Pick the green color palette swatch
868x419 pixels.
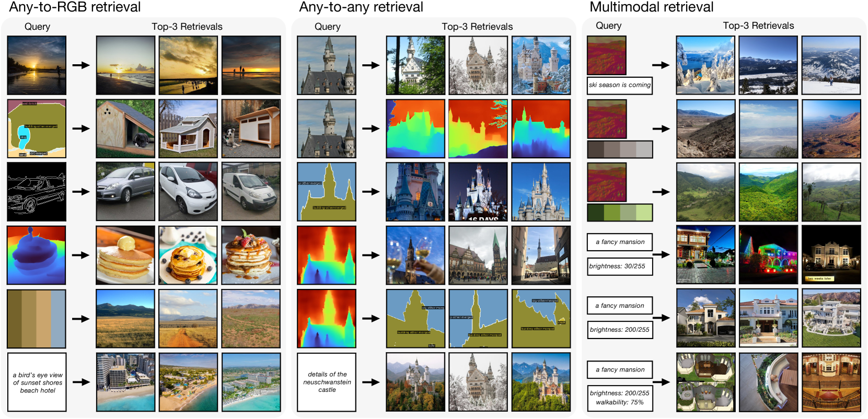point(620,213)
